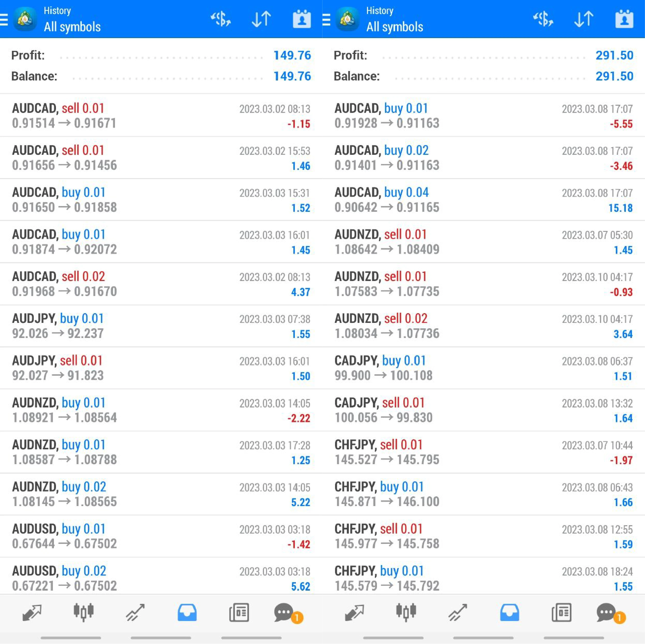Select Balance value 149.76
645x644 pixels.
pos(292,76)
